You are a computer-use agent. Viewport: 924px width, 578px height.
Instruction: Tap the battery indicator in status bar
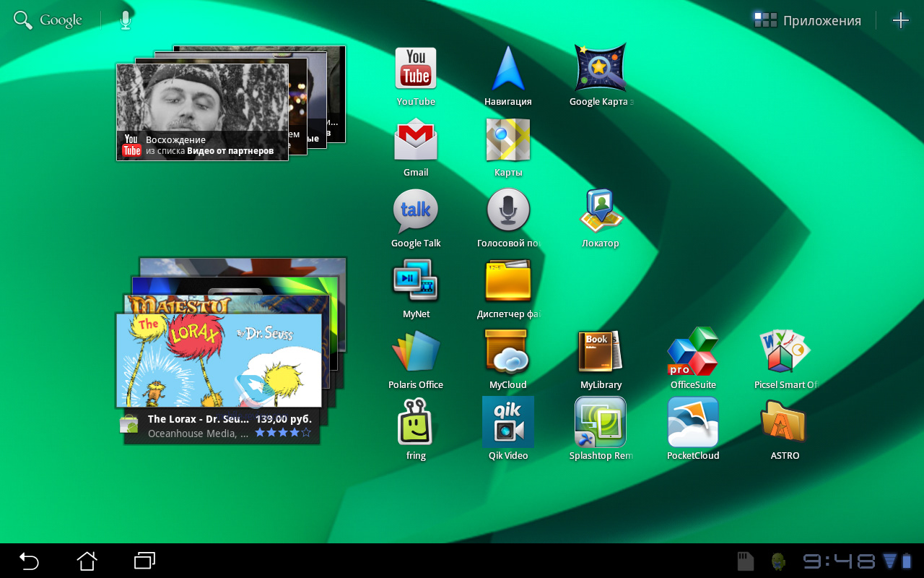[x=907, y=561]
